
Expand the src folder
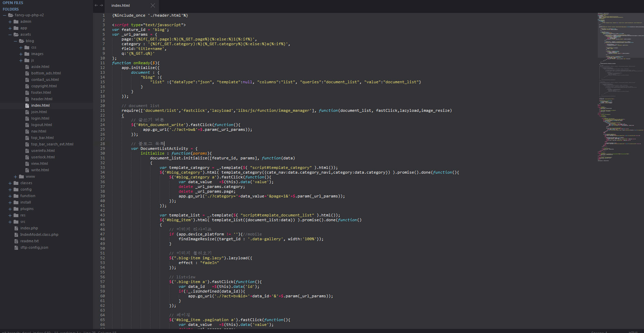10,222
